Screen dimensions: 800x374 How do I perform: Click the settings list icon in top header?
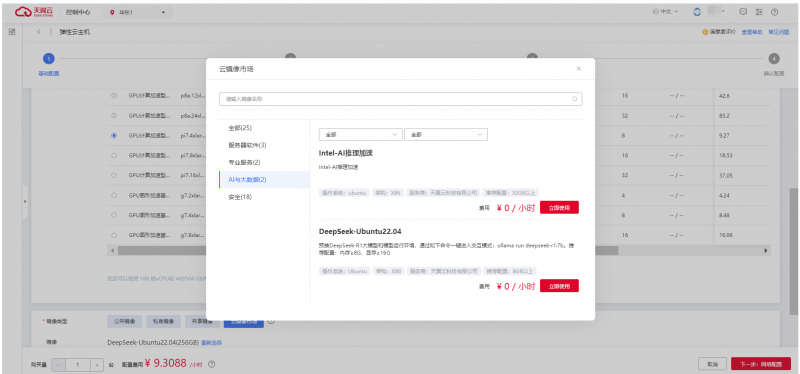point(759,12)
